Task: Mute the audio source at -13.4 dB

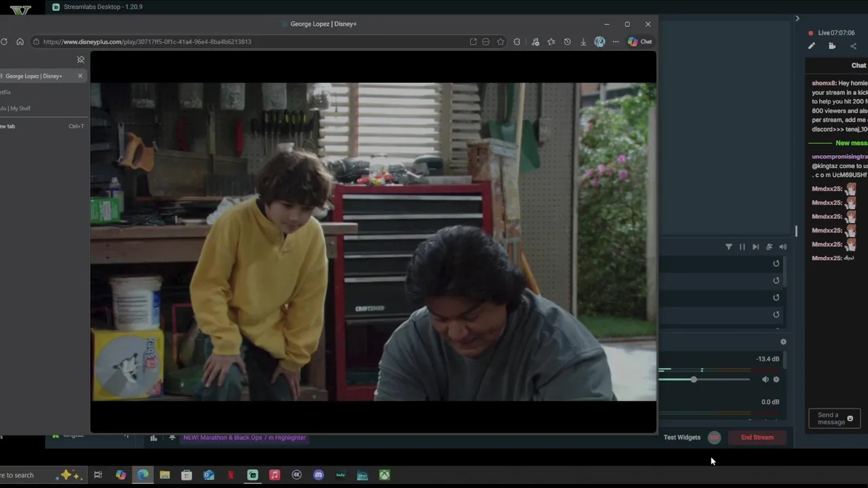Action: click(765, 380)
